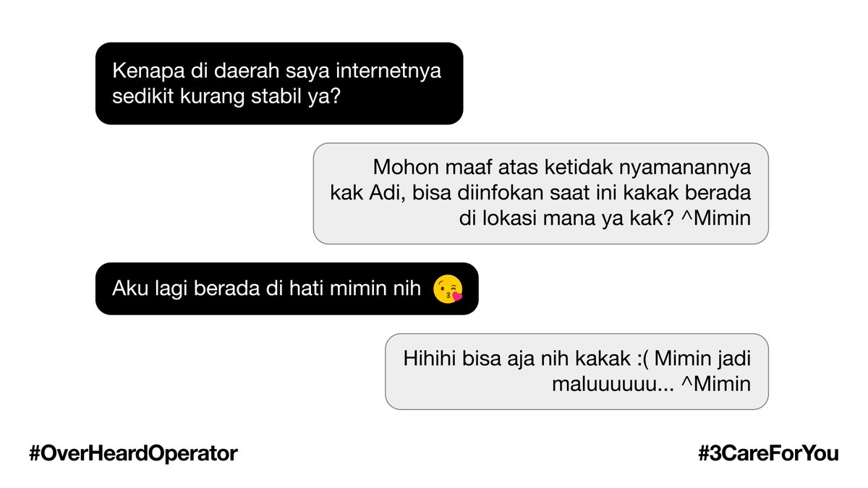Open the #OverHeardOperator hashtag

click(x=133, y=454)
